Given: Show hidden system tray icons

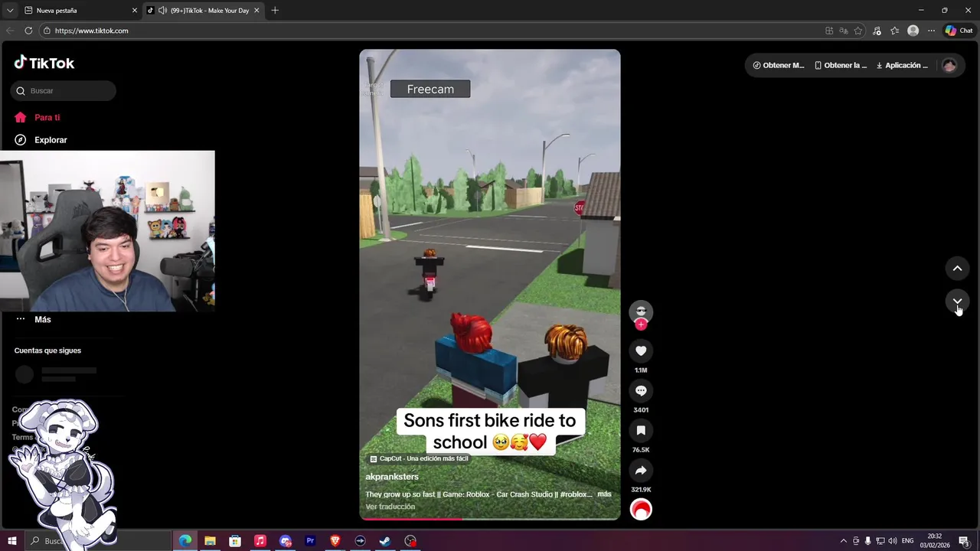Looking at the screenshot, I should click(x=844, y=541).
